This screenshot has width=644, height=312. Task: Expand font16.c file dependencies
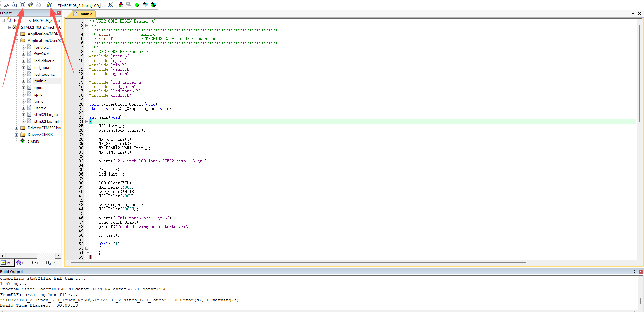pyautogui.click(x=23, y=47)
